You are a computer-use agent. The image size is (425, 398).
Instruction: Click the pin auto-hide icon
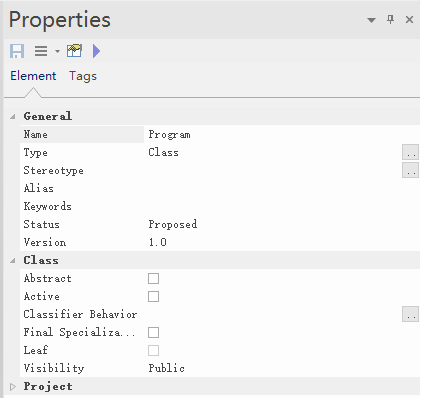390,19
